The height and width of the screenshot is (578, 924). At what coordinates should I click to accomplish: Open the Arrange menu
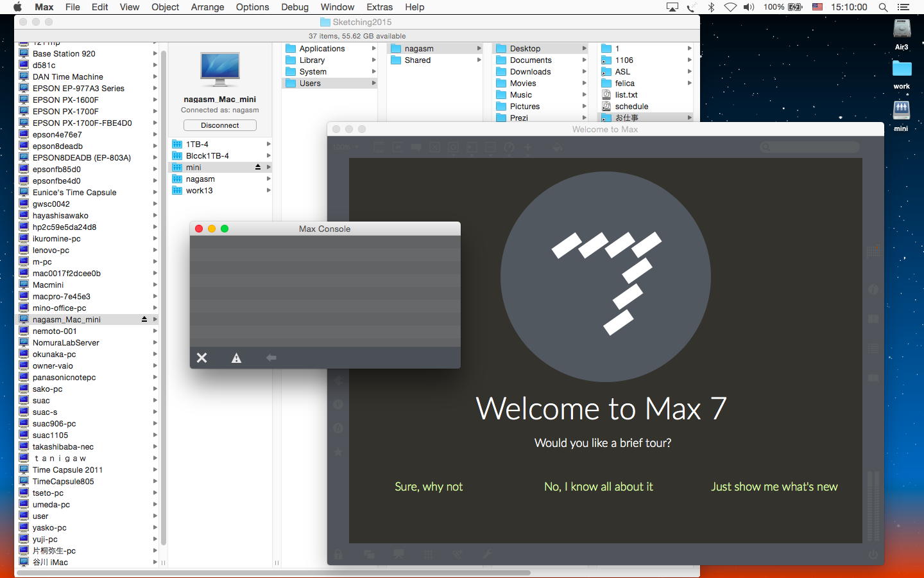pos(207,7)
